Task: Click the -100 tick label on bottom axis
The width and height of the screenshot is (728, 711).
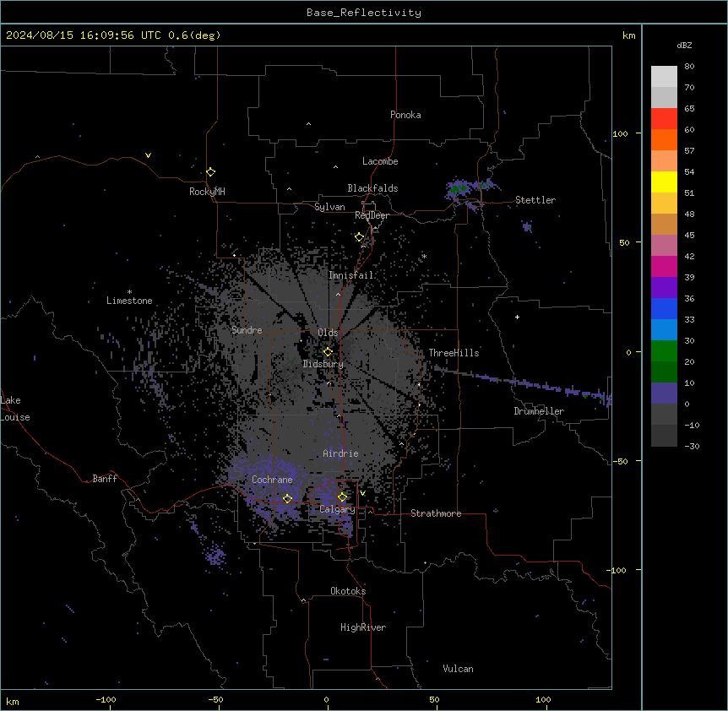Action: coord(106,699)
